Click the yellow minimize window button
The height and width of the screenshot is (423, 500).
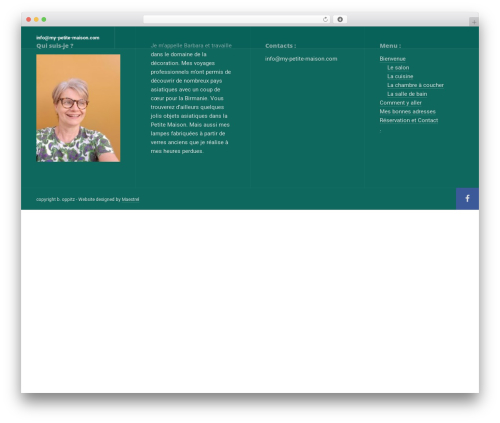click(x=36, y=19)
